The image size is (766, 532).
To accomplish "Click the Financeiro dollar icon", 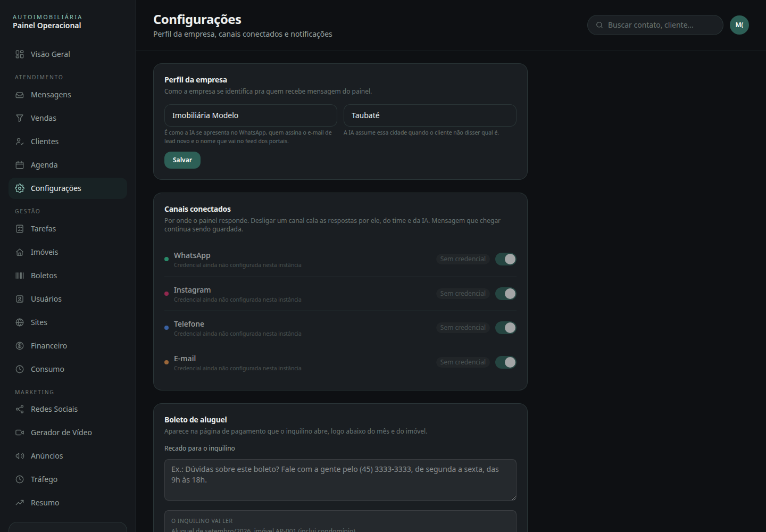I will point(20,346).
